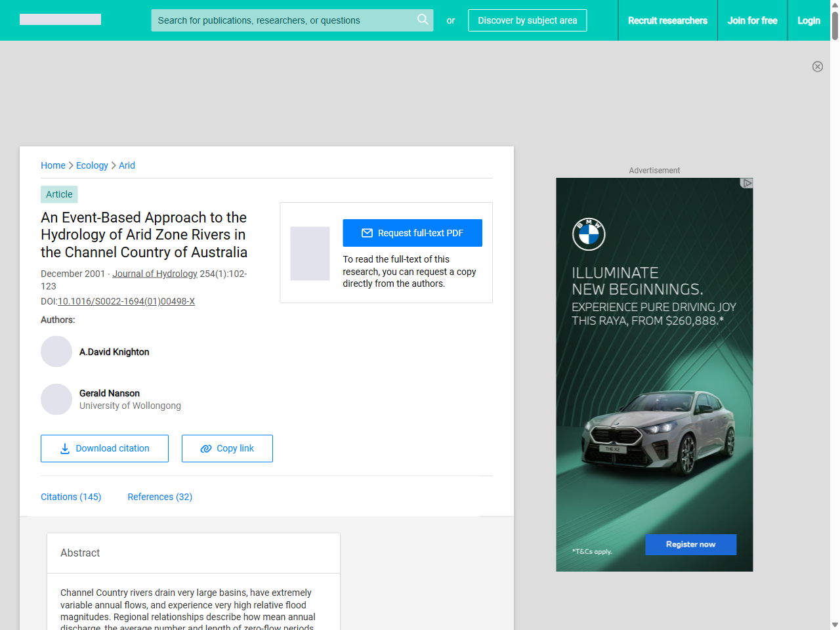Open the DOI link for the article
This screenshot has width=840, height=630.
126,301
